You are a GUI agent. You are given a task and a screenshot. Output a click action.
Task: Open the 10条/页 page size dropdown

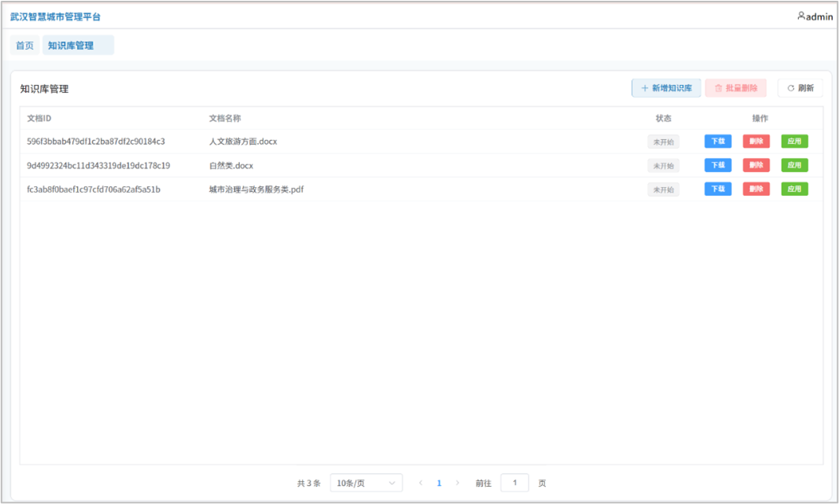pyautogui.click(x=366, y=483)
